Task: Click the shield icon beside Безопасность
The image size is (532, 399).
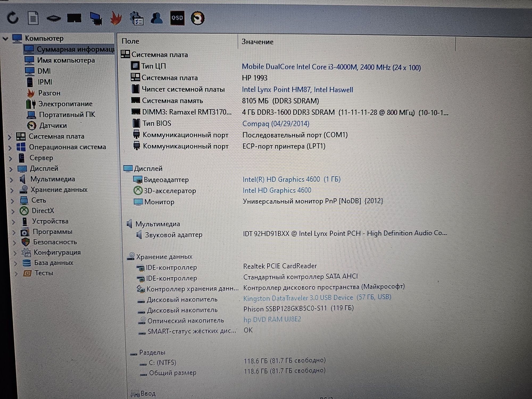Action: pyautogui.click(x=26, y=242)
